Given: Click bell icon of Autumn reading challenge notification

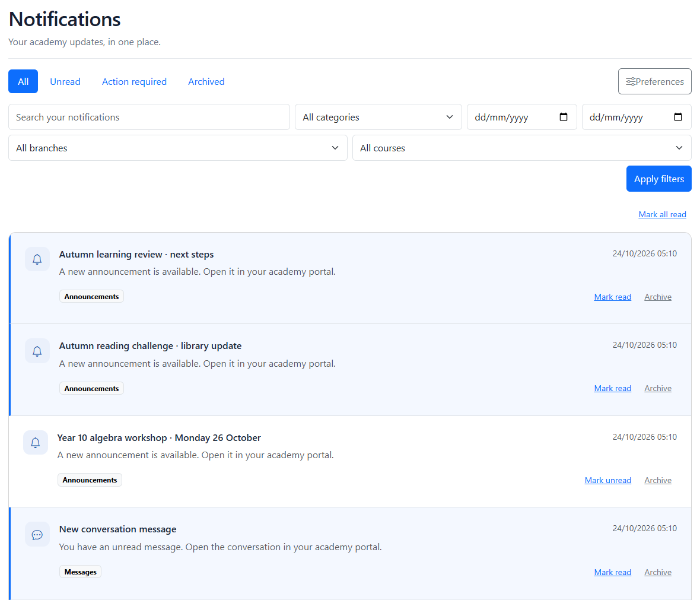Looking at the screenshot, I should [37, 351].
